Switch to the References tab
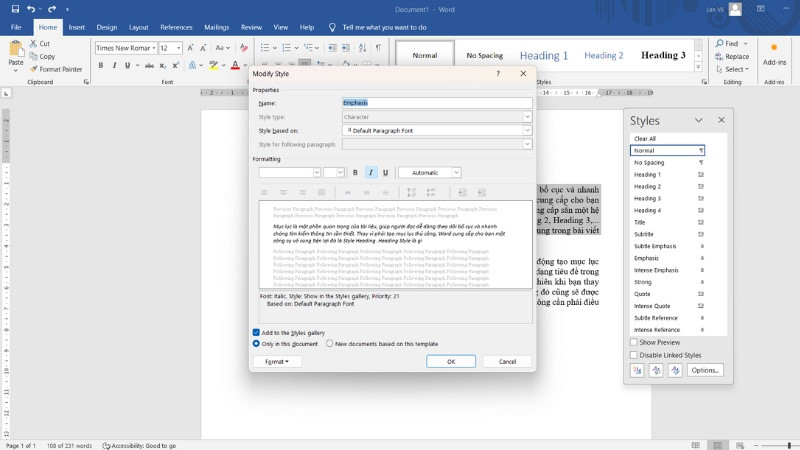 (x=176, y=27)
